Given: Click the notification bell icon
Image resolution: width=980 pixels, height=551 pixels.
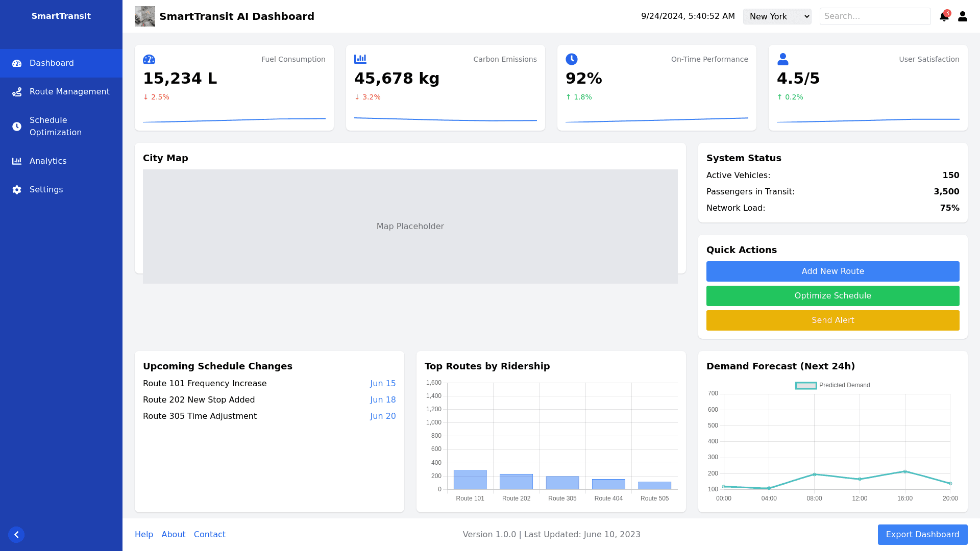Looking at the screenshot, I should tap(944, 17).
